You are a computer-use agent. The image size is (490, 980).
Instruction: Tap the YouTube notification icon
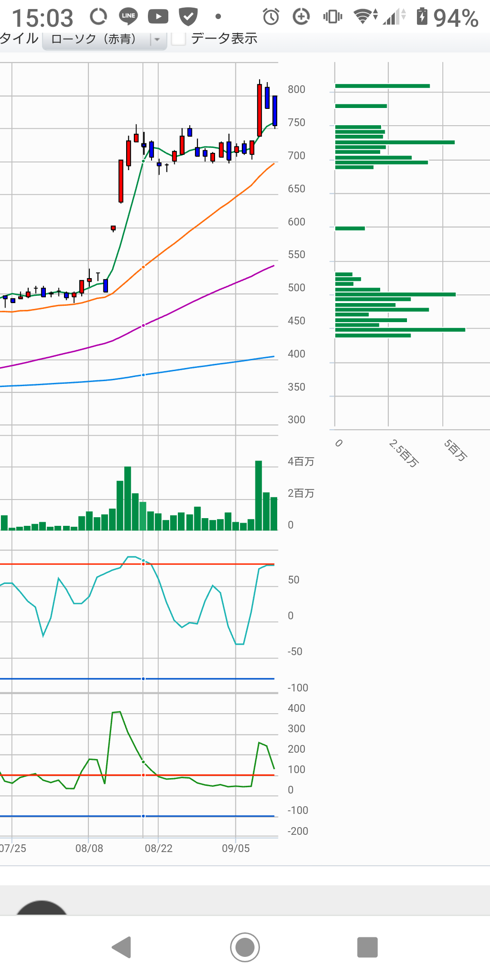[x=158, y=17]
